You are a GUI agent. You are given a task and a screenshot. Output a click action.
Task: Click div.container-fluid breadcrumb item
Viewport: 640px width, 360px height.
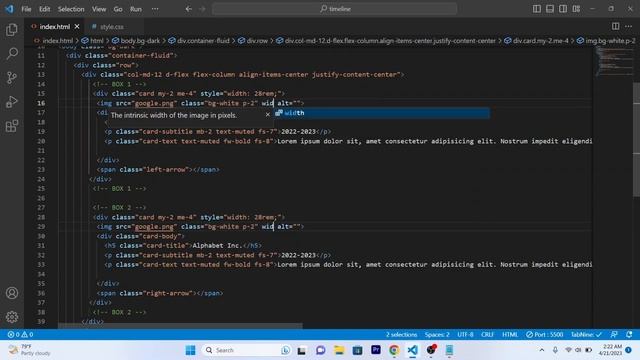click(199, 40)
